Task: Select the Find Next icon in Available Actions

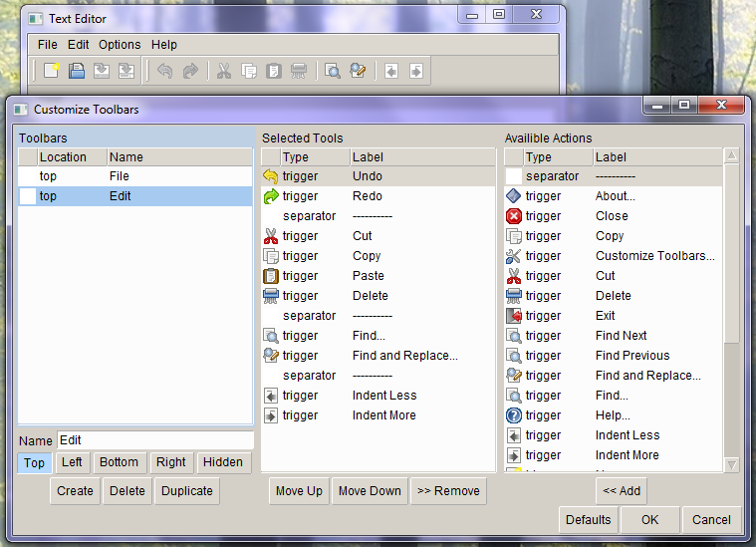Action: pyautogui.click(x=514, y=336)
